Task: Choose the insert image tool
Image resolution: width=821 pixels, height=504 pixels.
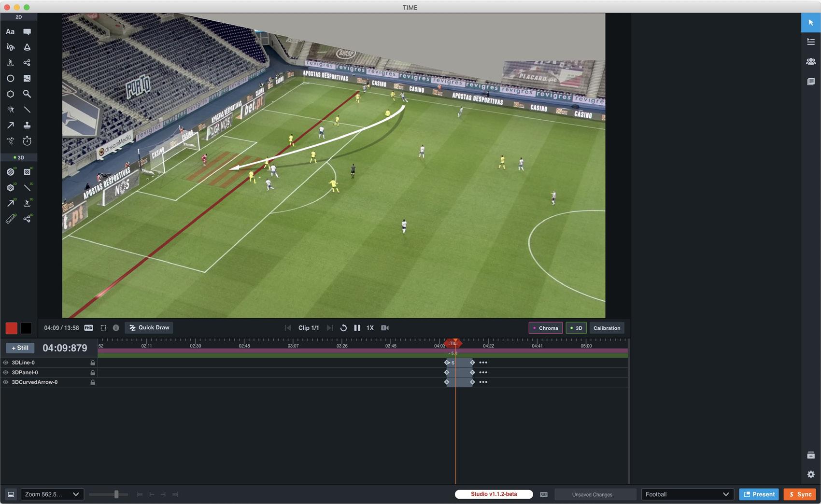Action: tap(27, 78)
